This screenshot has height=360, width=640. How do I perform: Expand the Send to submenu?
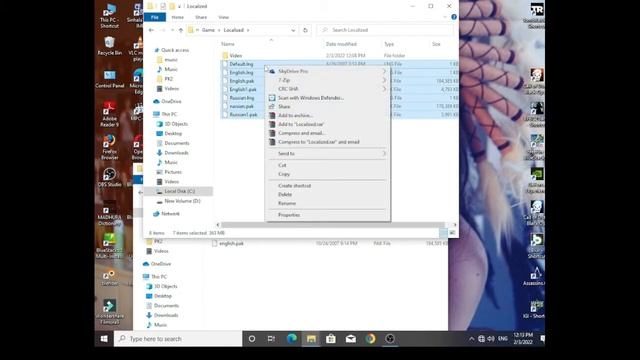click(328, 153)
